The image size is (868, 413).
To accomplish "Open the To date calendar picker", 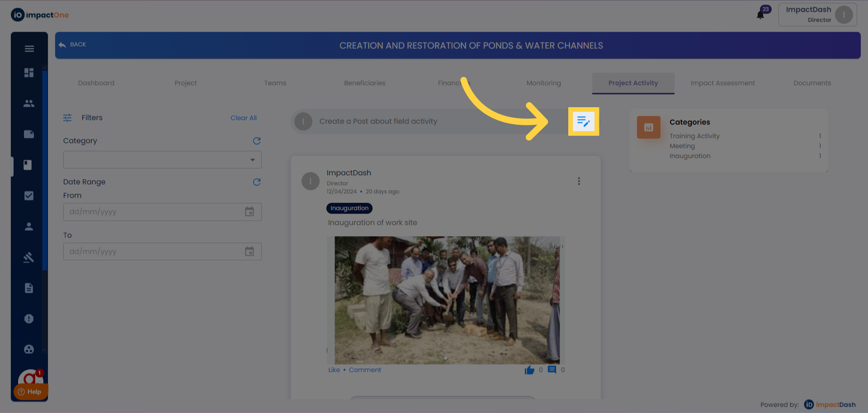I will tap(250, 252).
